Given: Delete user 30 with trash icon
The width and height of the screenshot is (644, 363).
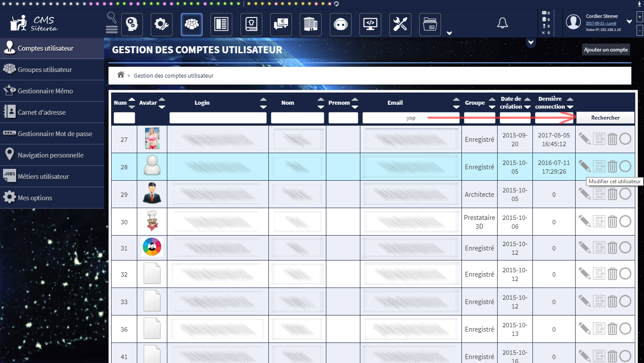Looking at the screenshot, I should pyautogui.click(x=612, y=221).
